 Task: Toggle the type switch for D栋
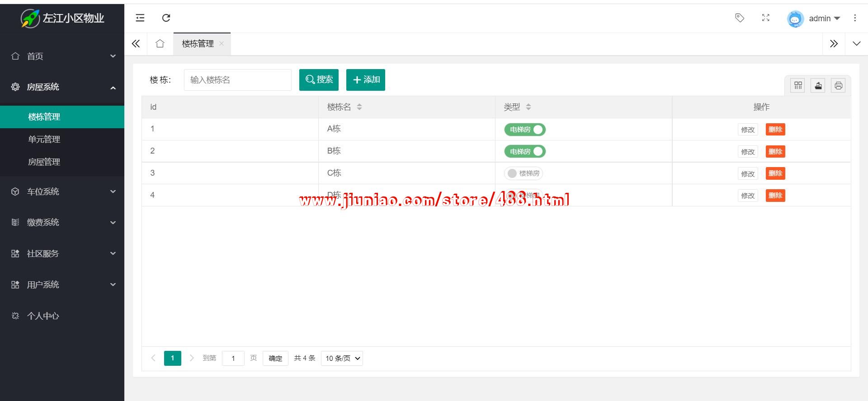click(x=524, y=195)
